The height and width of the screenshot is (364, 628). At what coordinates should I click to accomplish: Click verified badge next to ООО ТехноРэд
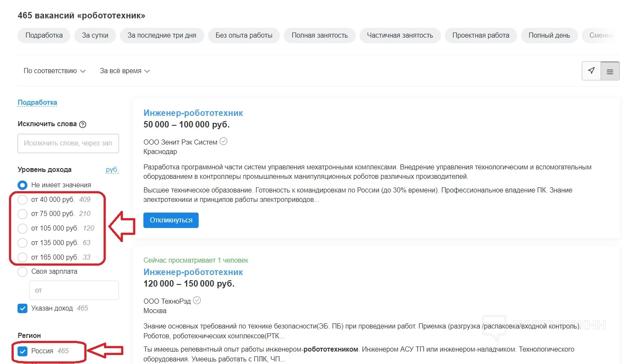pos(197,301)
